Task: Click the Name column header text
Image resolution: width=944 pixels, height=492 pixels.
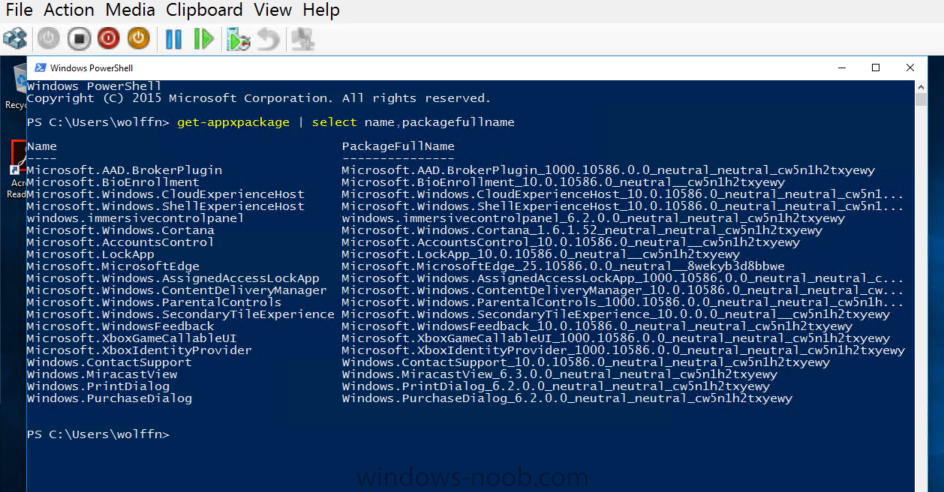Action: (42, 146)
